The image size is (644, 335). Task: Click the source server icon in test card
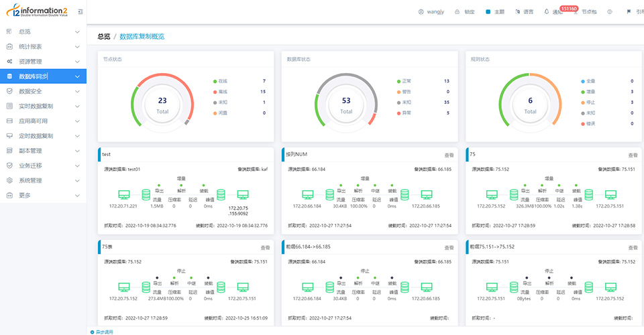coord(125,195)
